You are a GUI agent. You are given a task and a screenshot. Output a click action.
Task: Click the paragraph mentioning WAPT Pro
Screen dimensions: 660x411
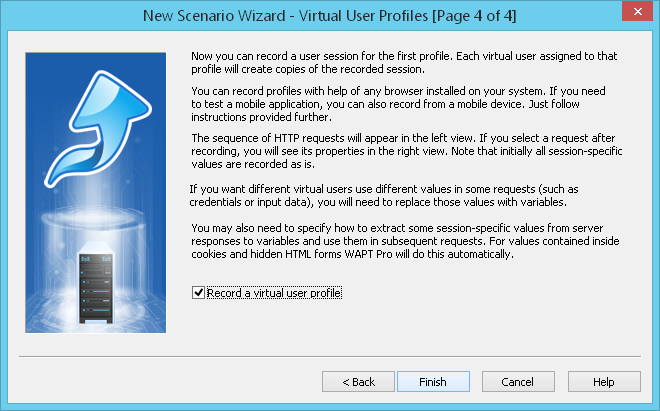pos(405,241)
